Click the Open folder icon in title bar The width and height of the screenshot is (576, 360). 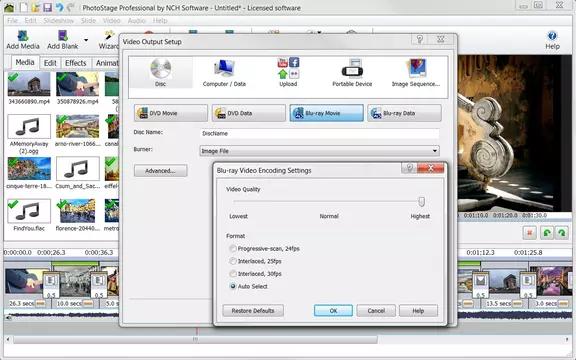36,7
